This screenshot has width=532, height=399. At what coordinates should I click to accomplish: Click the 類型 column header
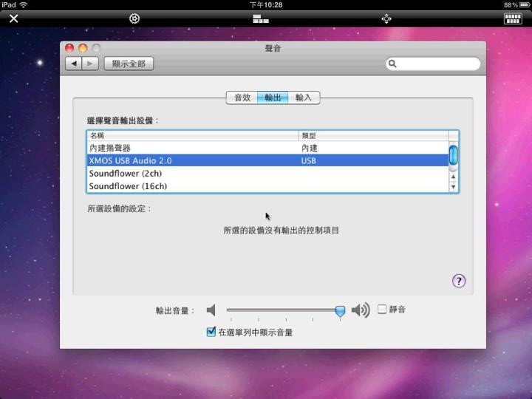tap(373, 136)
